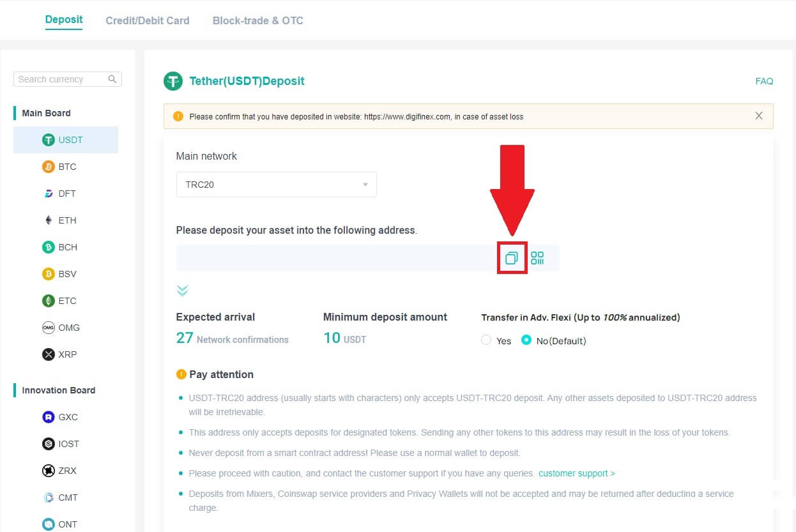Select the Deposit tab
Screen dimensions: 796x532
(64, 20)
